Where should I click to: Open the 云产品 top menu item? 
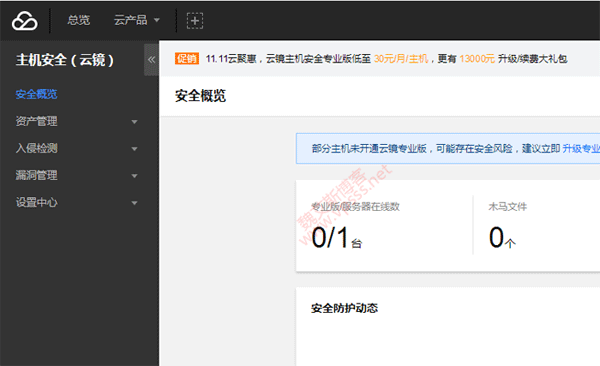point(130,20)
